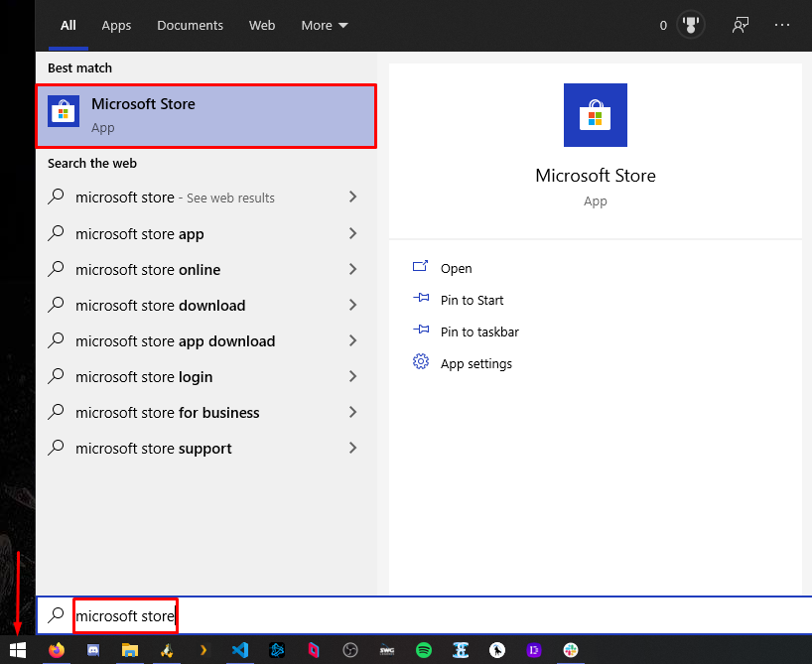Open Spotify from the taskbar
Image resolution: width=812 pixels, height=664 pixels.
pyautogui.click(x=424, y=650)
